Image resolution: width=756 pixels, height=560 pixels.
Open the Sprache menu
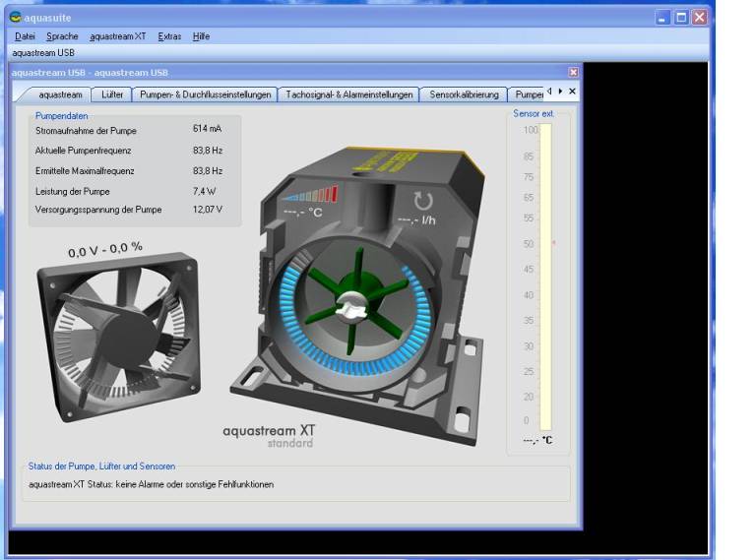pos(62,36)
